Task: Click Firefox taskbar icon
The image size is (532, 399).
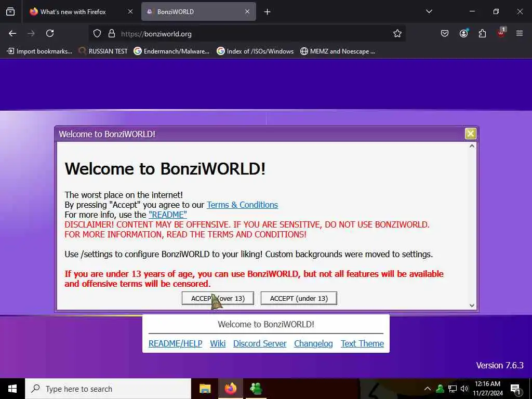Action: click(230, 389)
